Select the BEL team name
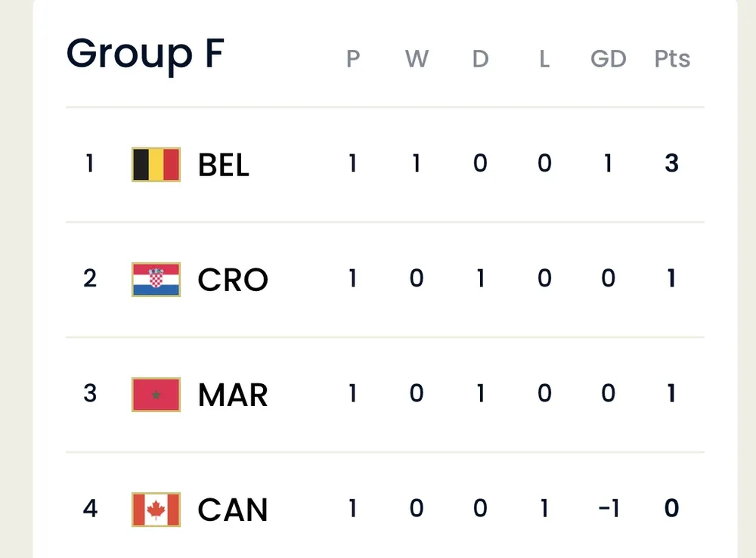 224,165
